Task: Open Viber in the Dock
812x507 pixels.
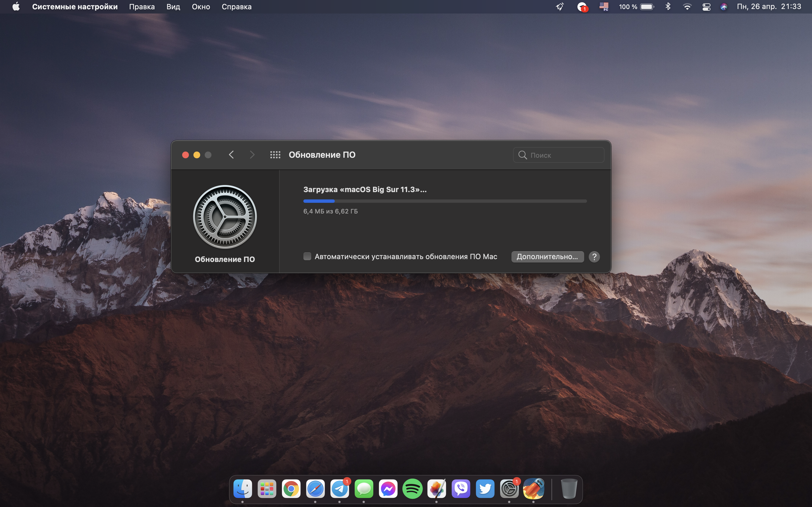Action: click(461, 489)
